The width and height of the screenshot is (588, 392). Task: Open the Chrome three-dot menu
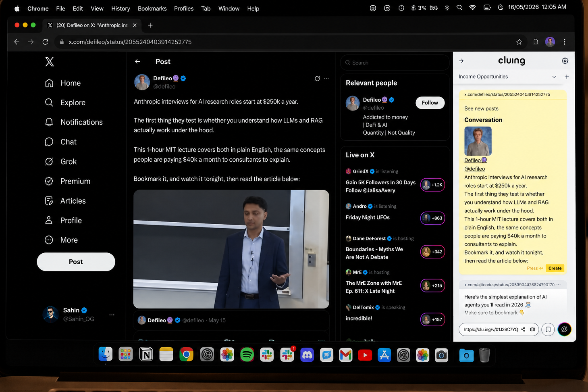tap(565, 42)
